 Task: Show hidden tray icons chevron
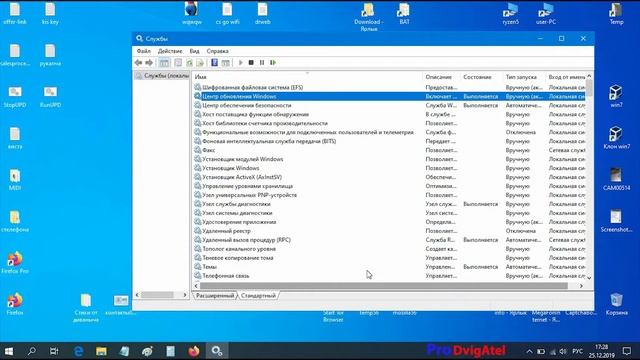529,351
